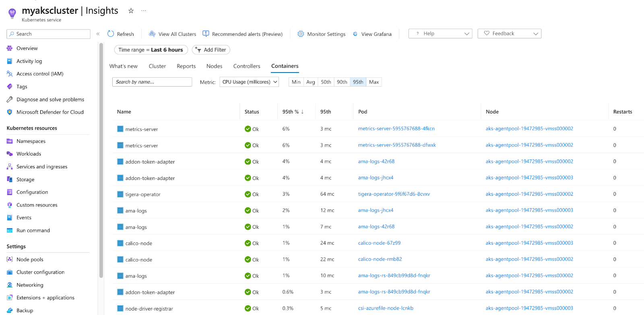Click the Namespaces icon
Viewport: 644px width, 315px height.
tap(10, 141)
